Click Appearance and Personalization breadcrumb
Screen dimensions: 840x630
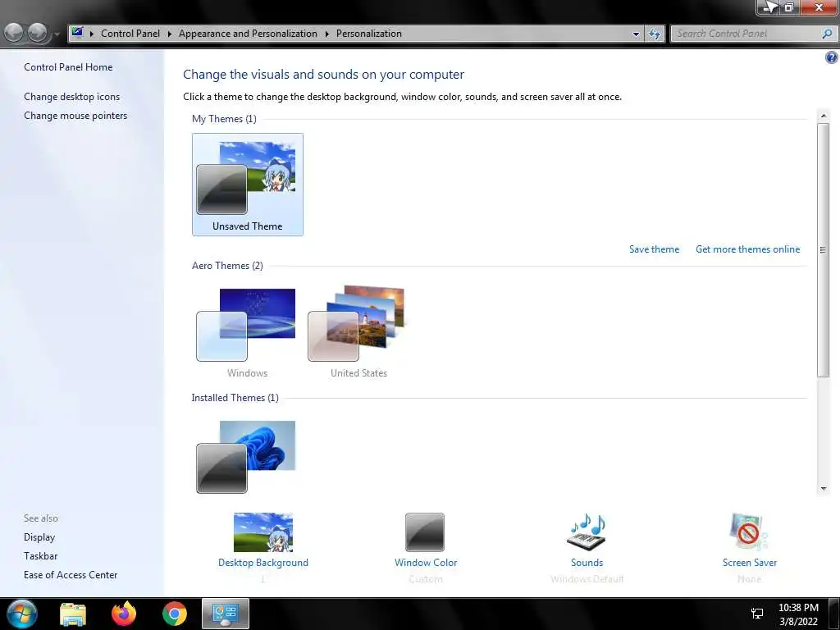coord(248,34)
